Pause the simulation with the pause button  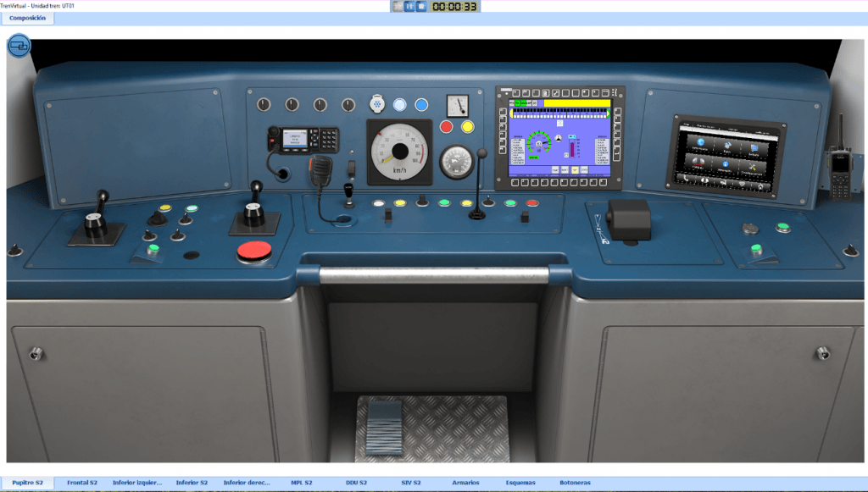coord(409,6)
